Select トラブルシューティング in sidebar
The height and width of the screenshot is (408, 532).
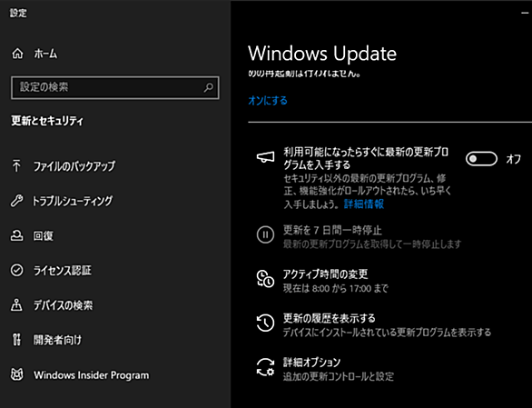(x=73, y=201)
